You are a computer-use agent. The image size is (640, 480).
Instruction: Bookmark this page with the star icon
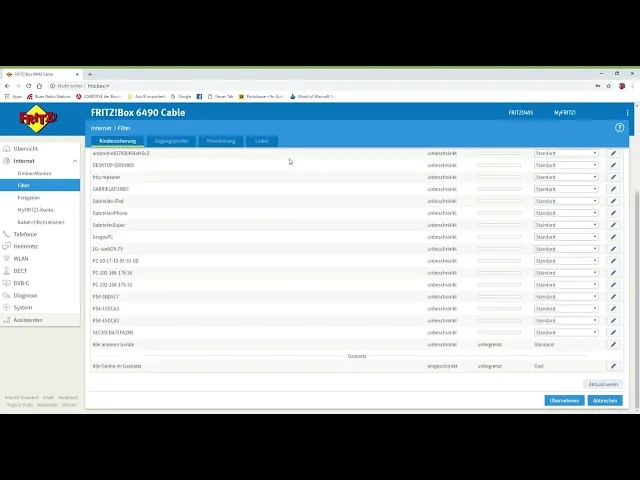[609, 86]
